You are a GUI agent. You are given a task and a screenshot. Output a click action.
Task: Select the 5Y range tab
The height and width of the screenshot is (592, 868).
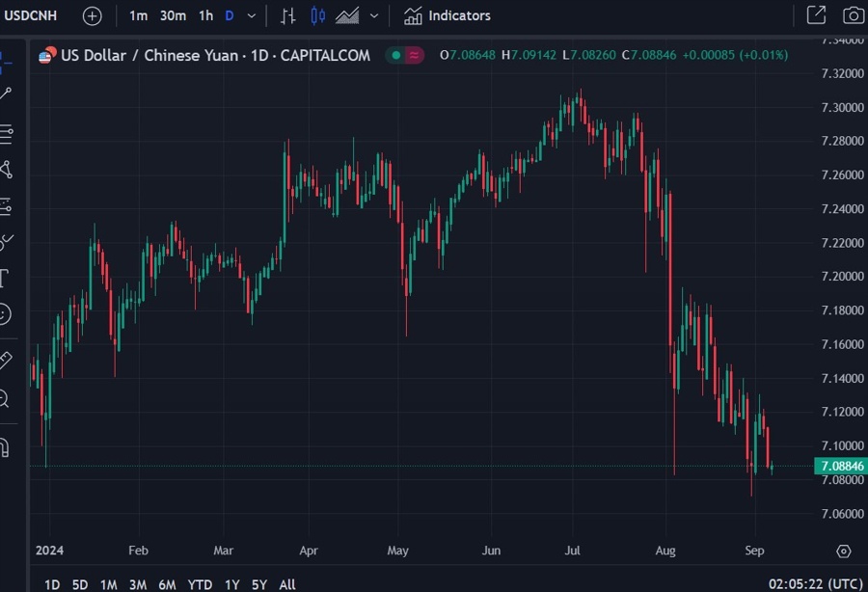tap(258, 584)
